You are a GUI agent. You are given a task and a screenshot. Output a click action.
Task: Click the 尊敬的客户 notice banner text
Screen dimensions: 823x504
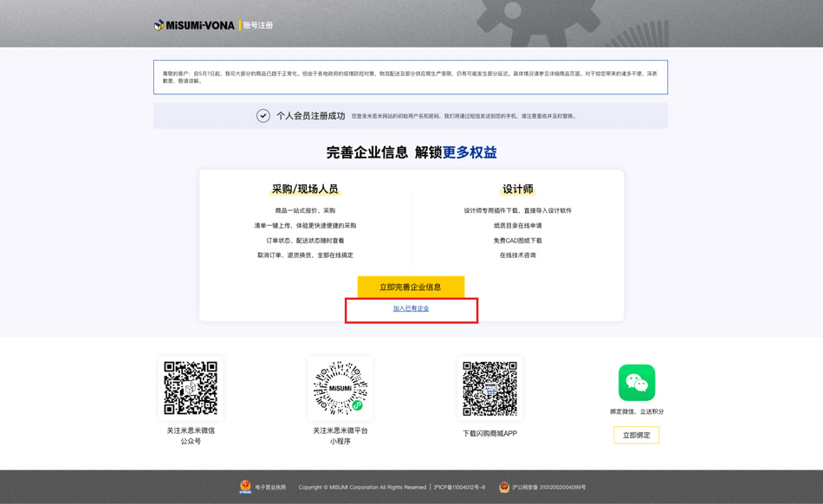[410, 77]
